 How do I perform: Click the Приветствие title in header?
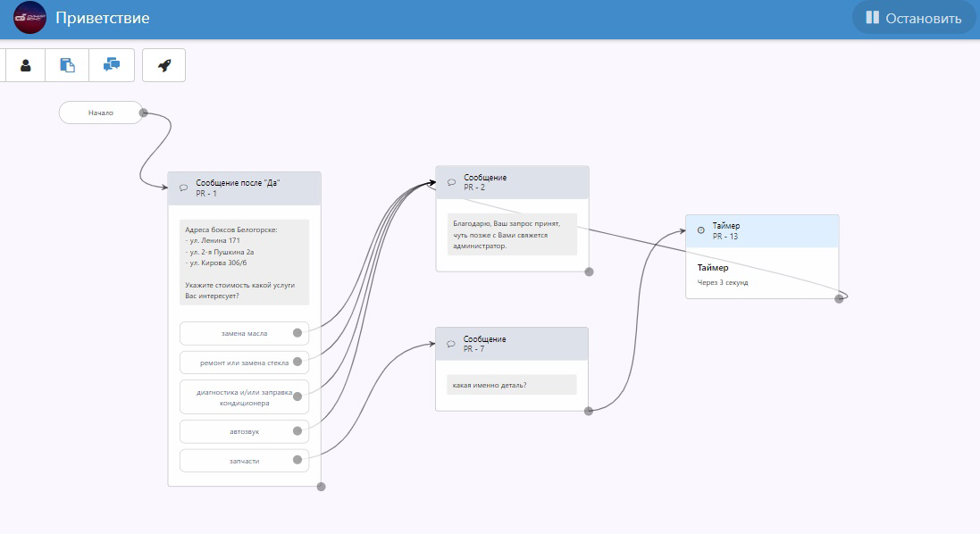tap(103, 18)
